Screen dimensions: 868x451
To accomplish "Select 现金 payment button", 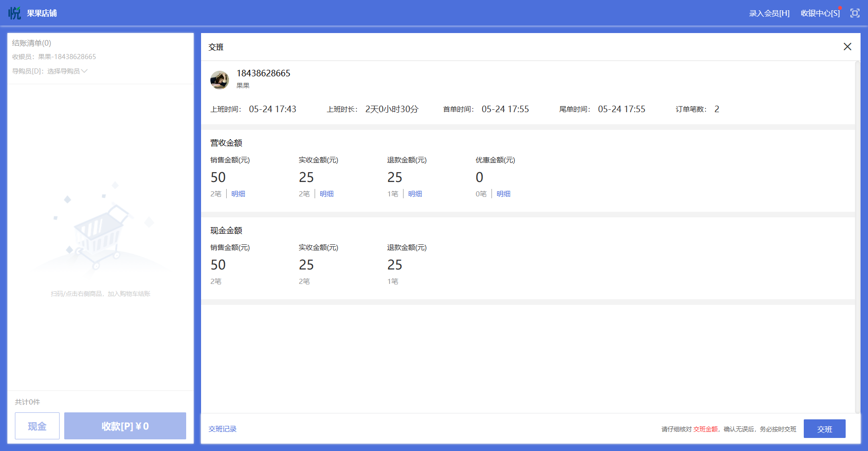I will tap(37, 426).
